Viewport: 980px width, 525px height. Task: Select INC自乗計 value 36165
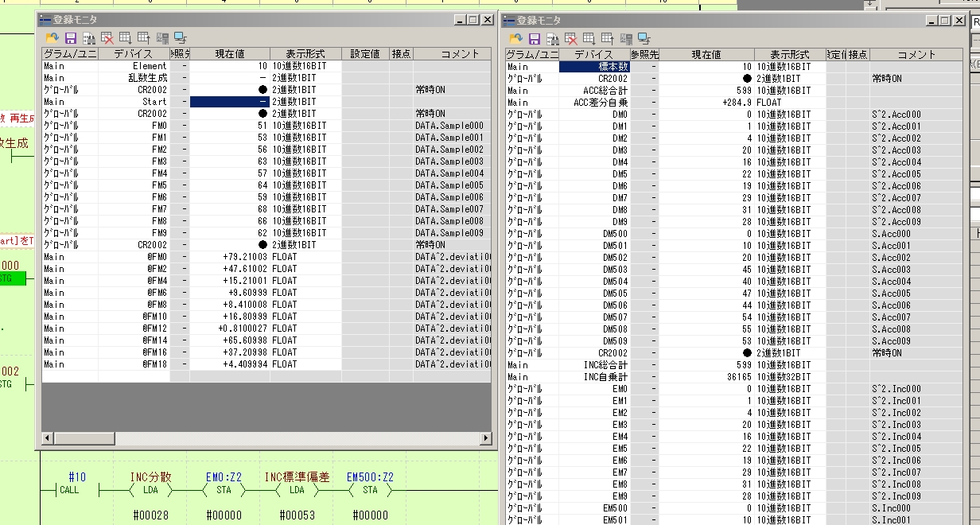(706, 377)
